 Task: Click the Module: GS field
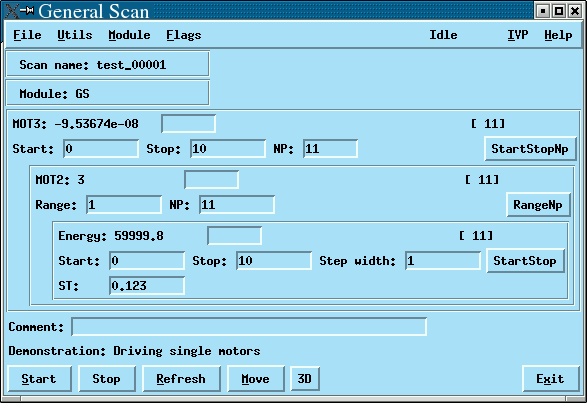[x=107, y=93]
